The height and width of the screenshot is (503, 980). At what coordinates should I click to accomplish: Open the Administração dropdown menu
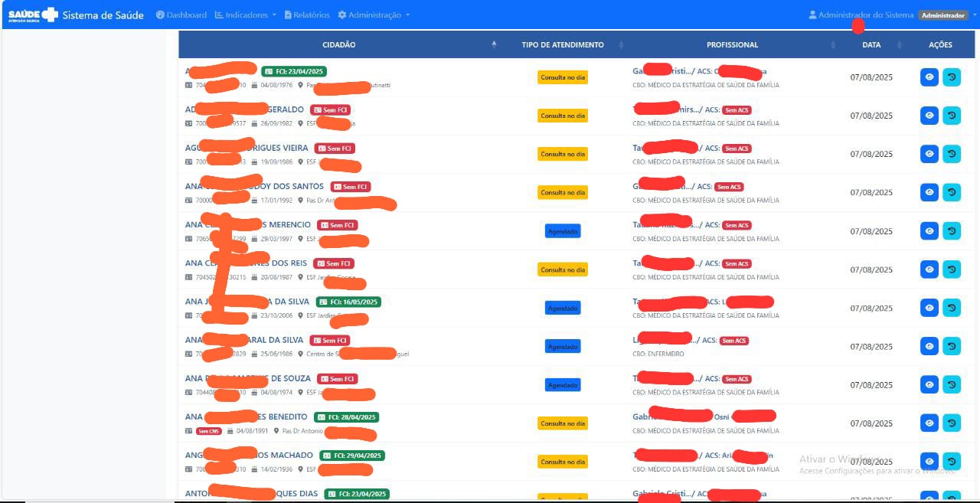(374, 15)
